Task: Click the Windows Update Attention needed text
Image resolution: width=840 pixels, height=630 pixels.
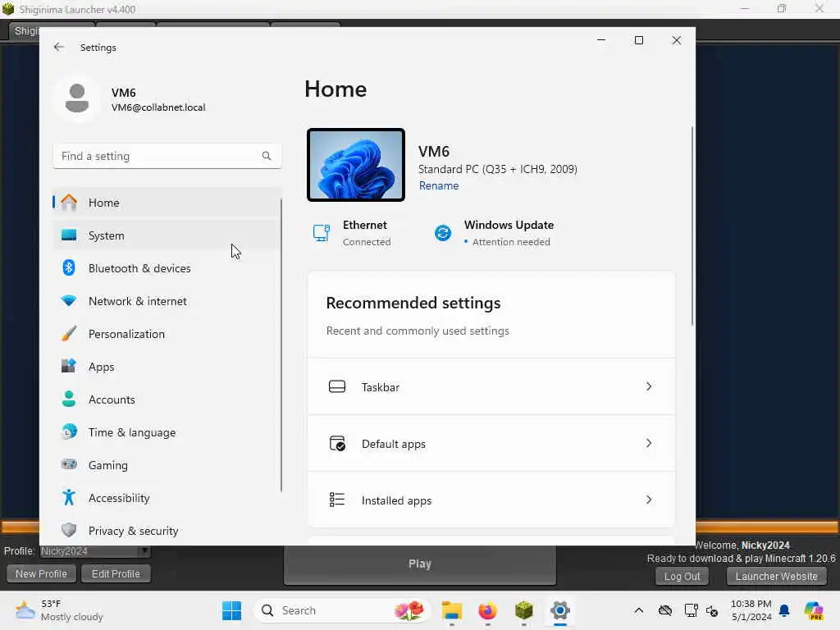Action: pos(511,242)
